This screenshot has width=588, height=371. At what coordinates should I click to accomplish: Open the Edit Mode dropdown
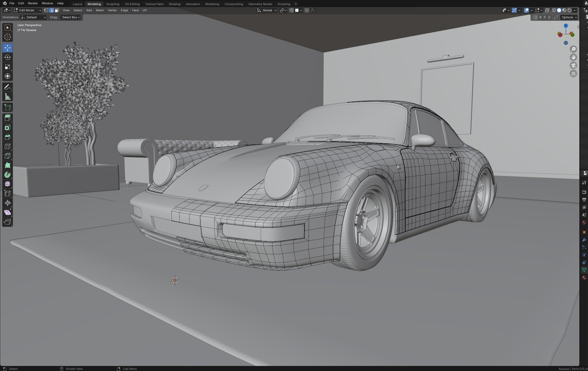coord(27,10)
